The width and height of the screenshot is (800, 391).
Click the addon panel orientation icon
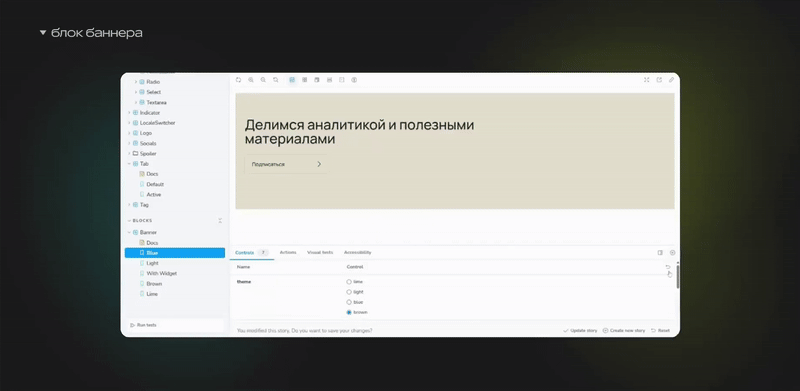[660, 253]
